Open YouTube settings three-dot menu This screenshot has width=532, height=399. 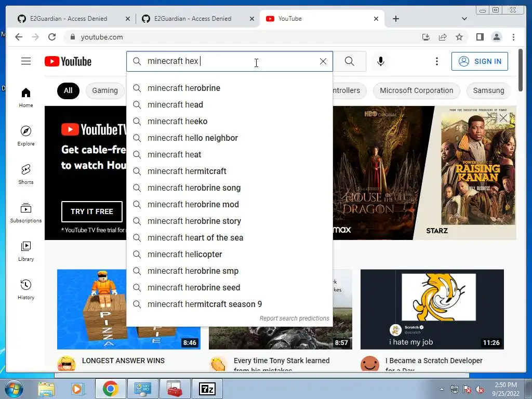click(x=436, y=61)
